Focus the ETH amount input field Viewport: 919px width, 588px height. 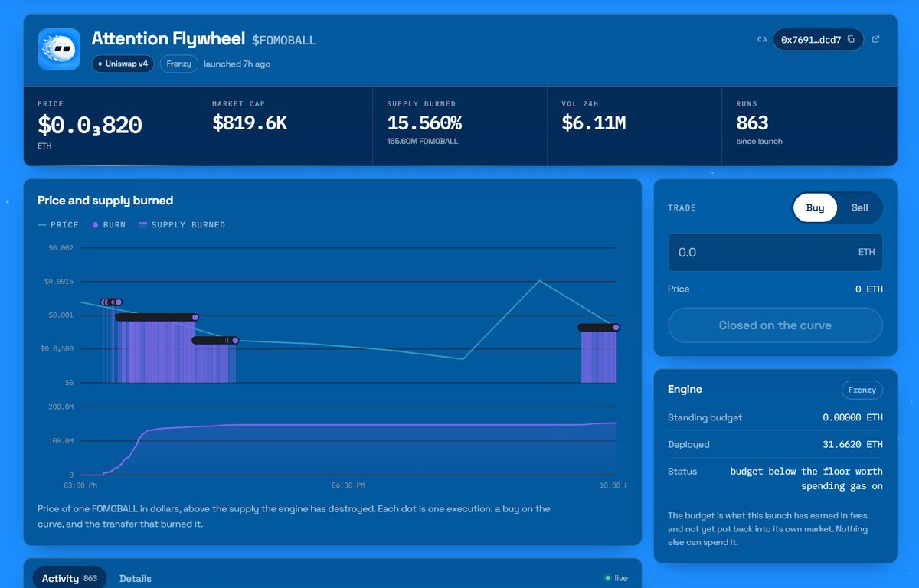point(775,252)
